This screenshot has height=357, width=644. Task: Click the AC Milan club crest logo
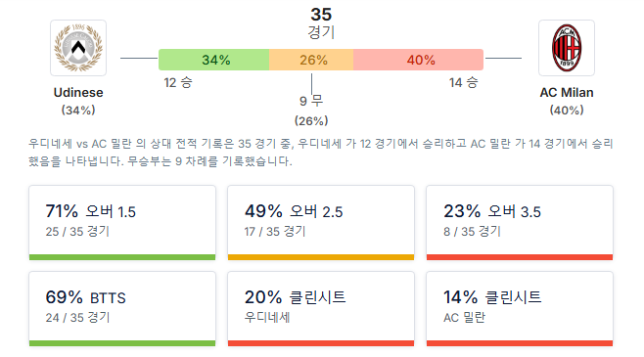[x=567, y=48]
